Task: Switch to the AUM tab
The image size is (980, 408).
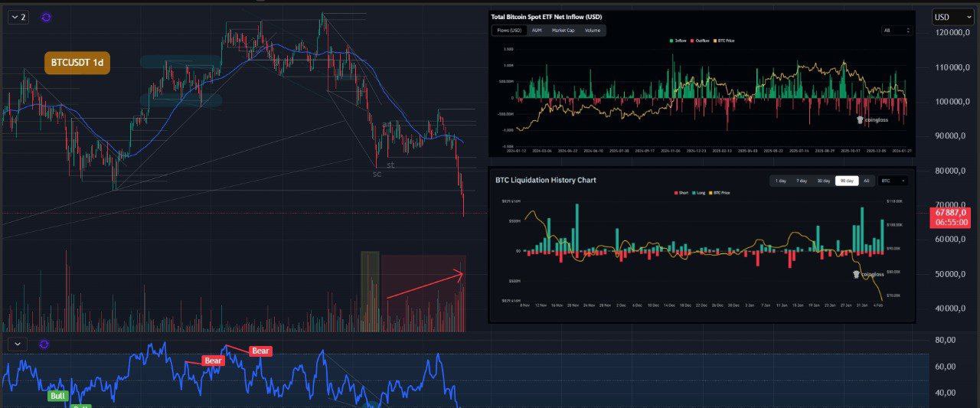Action: click(537, 31)
